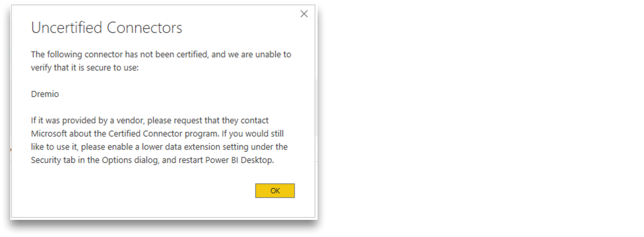Close the Uncertified Connectors dialog

(x=304, y=14)
